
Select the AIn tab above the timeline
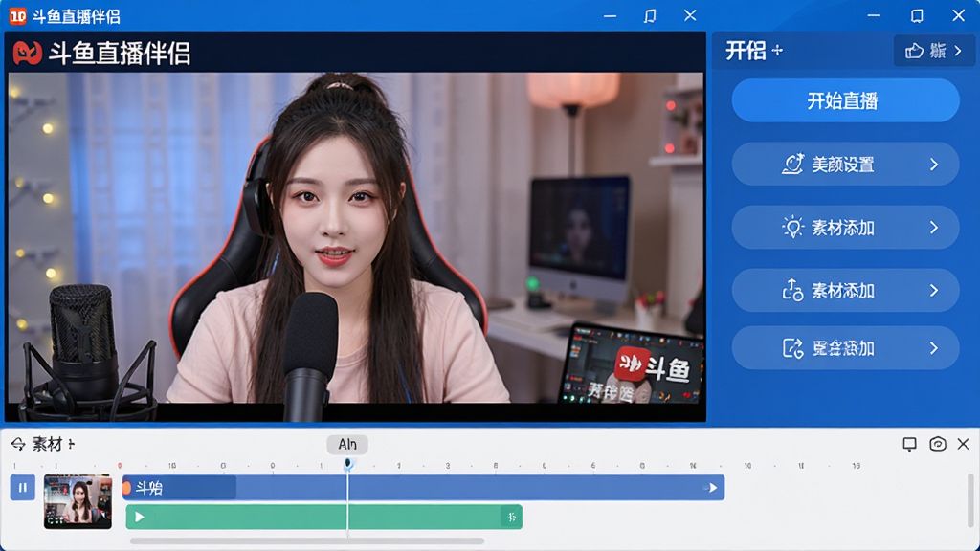click(x=347, y=444)
